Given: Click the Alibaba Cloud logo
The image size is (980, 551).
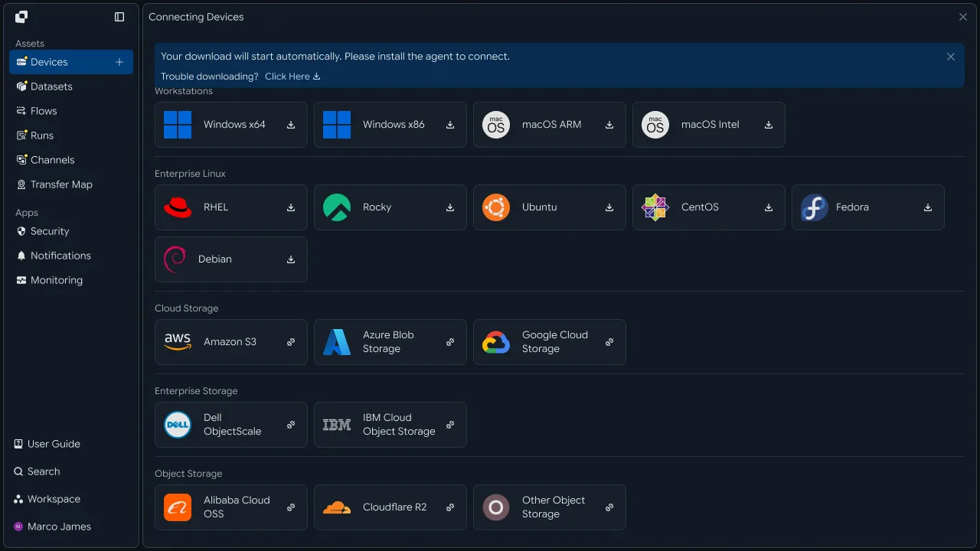Looking at the screenshot, I should (x=178, y=507).
